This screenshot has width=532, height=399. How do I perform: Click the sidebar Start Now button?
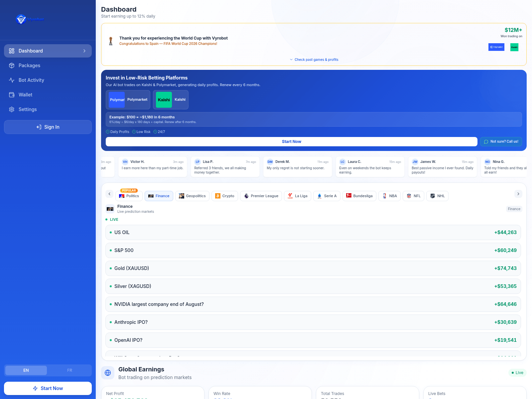[48, 388]
